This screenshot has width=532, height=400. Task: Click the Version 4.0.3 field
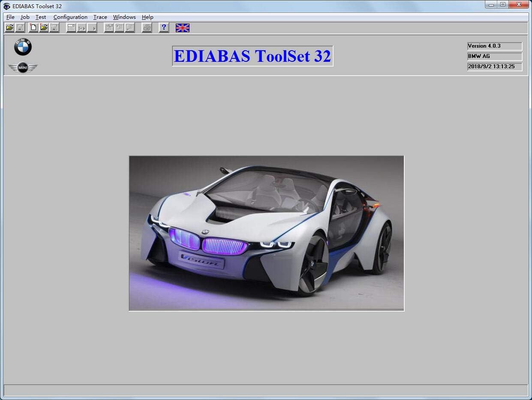click(x=494, y=46)
